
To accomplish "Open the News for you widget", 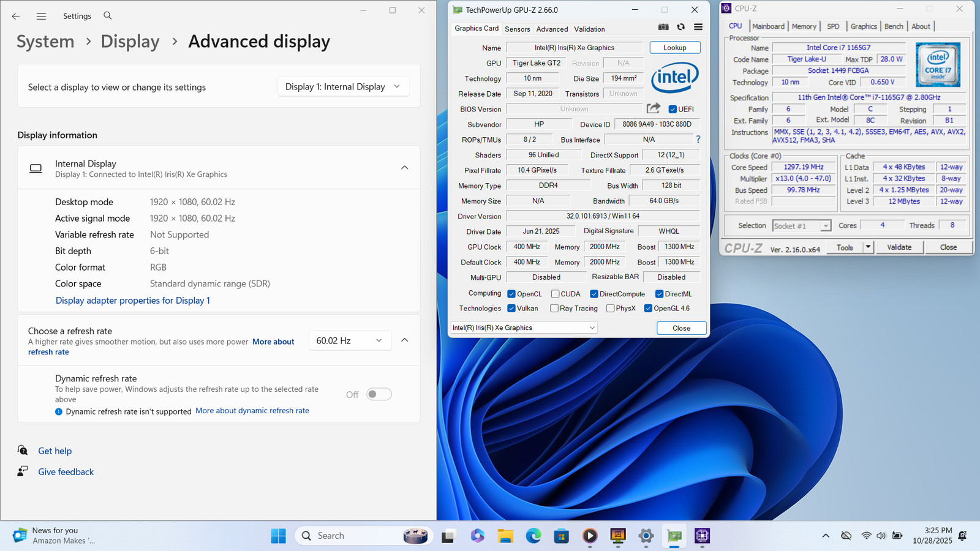I will (x=54, y=536).
